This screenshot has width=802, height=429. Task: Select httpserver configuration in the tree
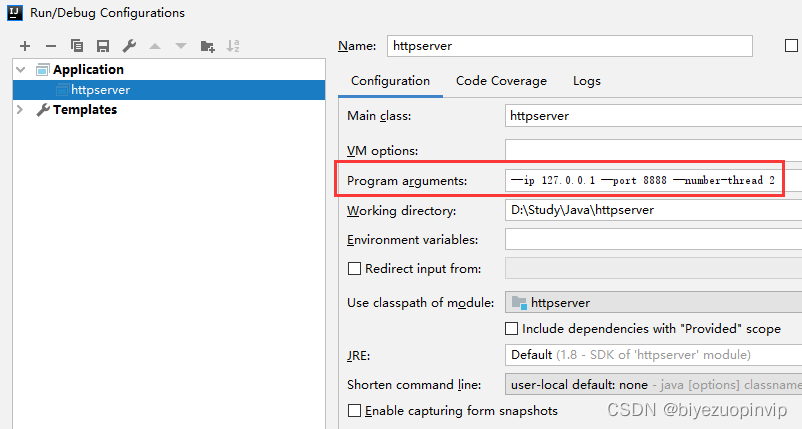point(169,89)
